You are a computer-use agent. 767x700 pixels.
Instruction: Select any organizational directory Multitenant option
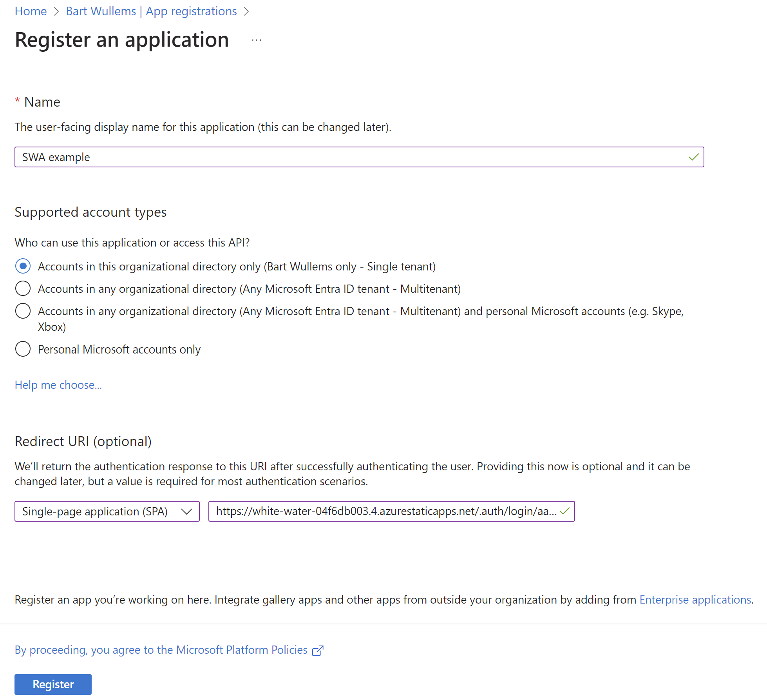point(23,288)
